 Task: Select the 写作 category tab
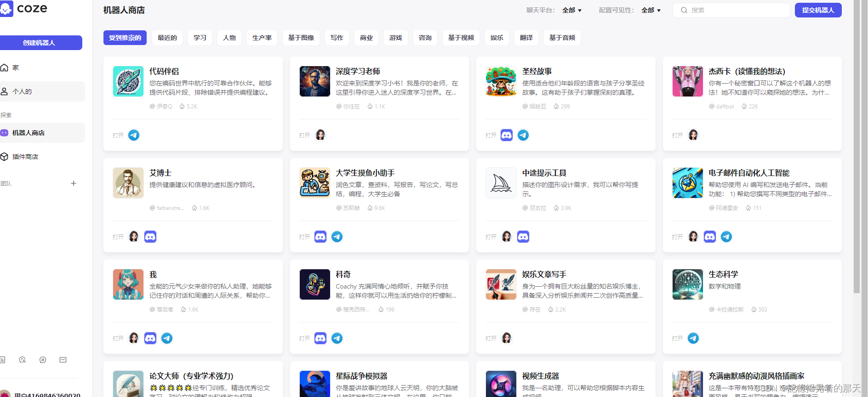(337, 38)
